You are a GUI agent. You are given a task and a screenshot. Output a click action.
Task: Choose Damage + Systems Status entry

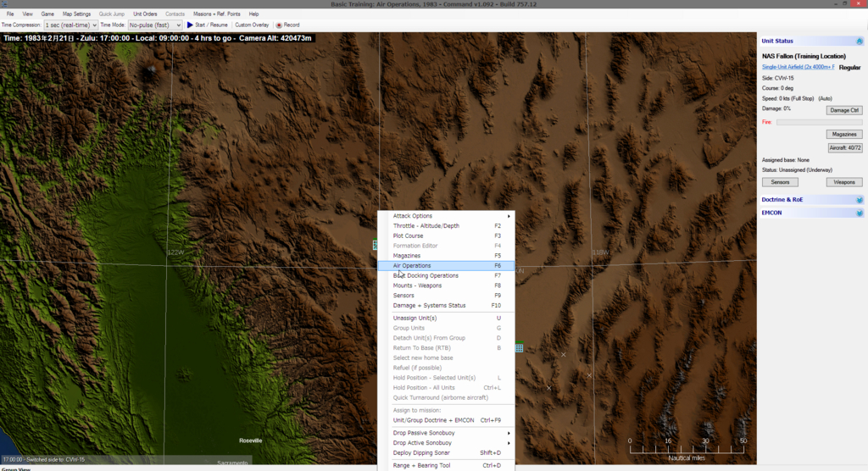coord(446,306)
